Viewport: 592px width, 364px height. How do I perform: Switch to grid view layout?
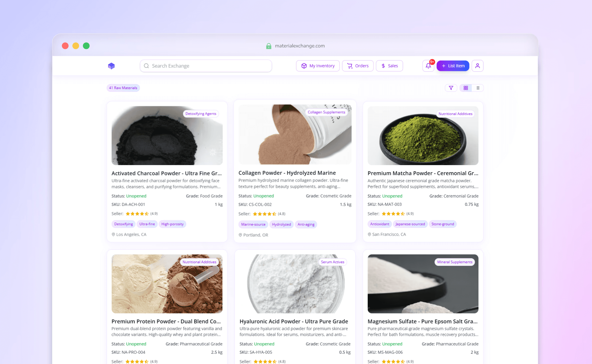466,88
